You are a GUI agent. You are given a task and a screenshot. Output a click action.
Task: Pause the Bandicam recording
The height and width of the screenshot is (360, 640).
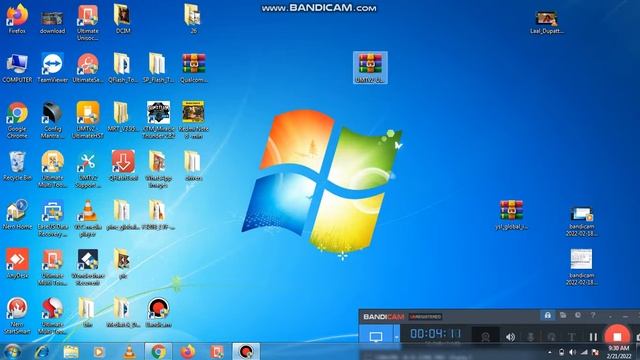[x=593, y=337]
